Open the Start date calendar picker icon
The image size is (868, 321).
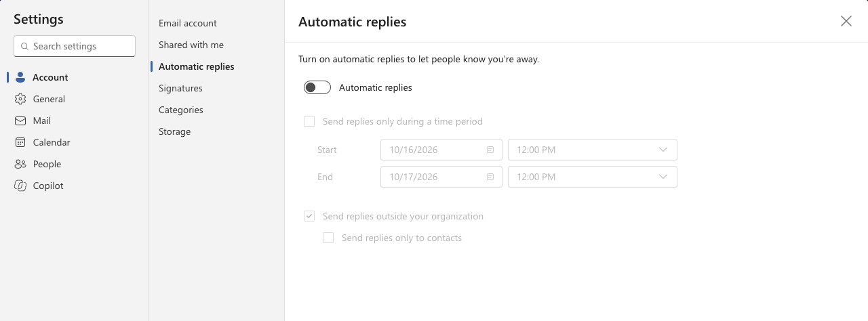point(490,150)
